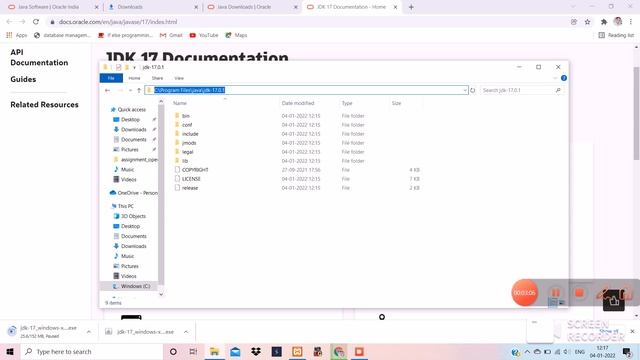The height and width of the screenshot is (360, 640).
Task: Open OneDrive - Personal in navigation pane
Action: 134,193
